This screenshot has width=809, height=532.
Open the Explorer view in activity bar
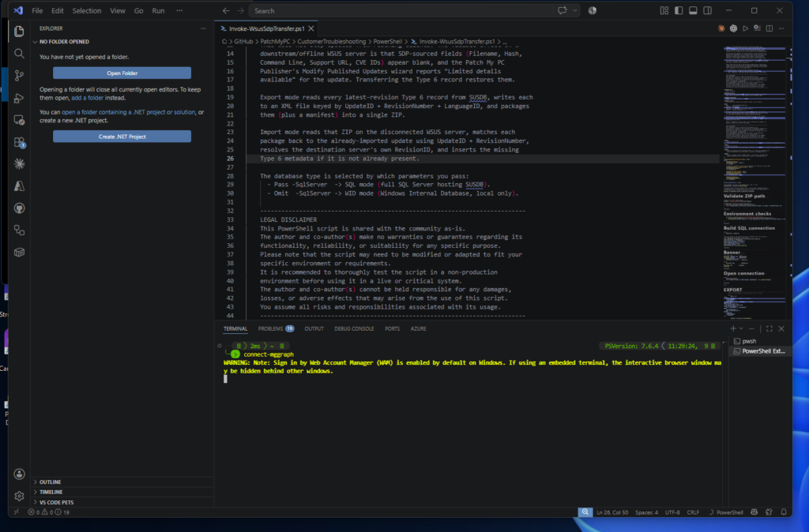pos(19,32)
